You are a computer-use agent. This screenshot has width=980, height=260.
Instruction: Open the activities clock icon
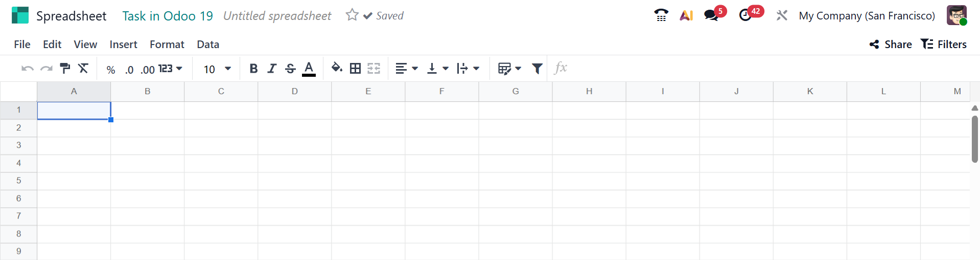coord(745,15)
